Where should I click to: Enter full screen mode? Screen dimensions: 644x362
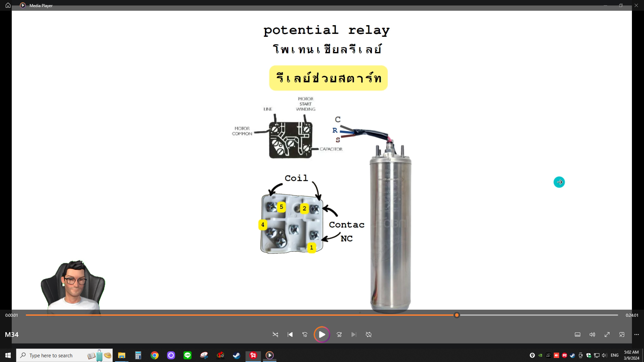coord(607,335)
